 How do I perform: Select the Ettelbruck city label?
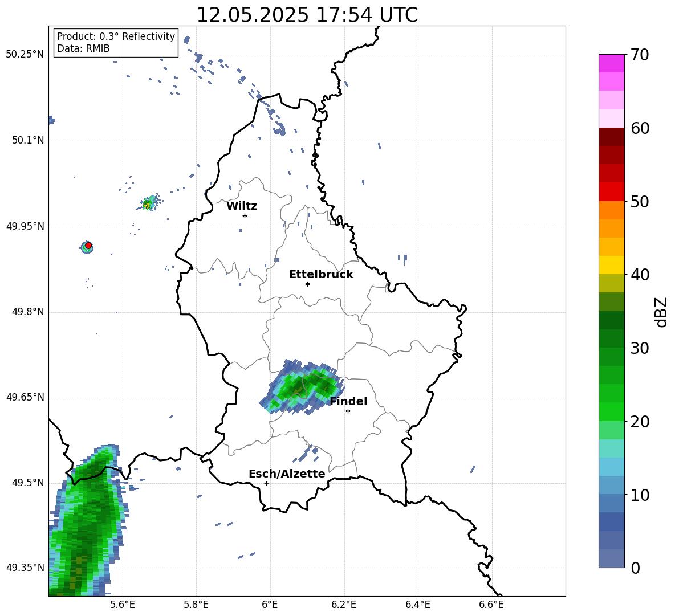(x=321, y=275)
